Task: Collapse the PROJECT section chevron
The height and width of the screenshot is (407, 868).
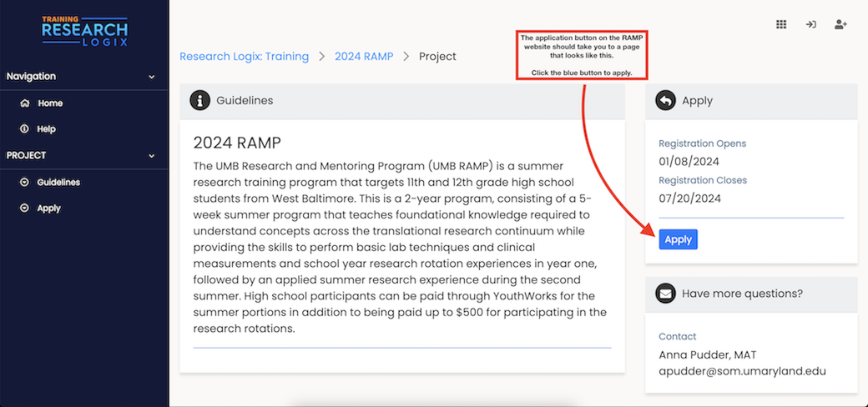Action: [151, 156]
